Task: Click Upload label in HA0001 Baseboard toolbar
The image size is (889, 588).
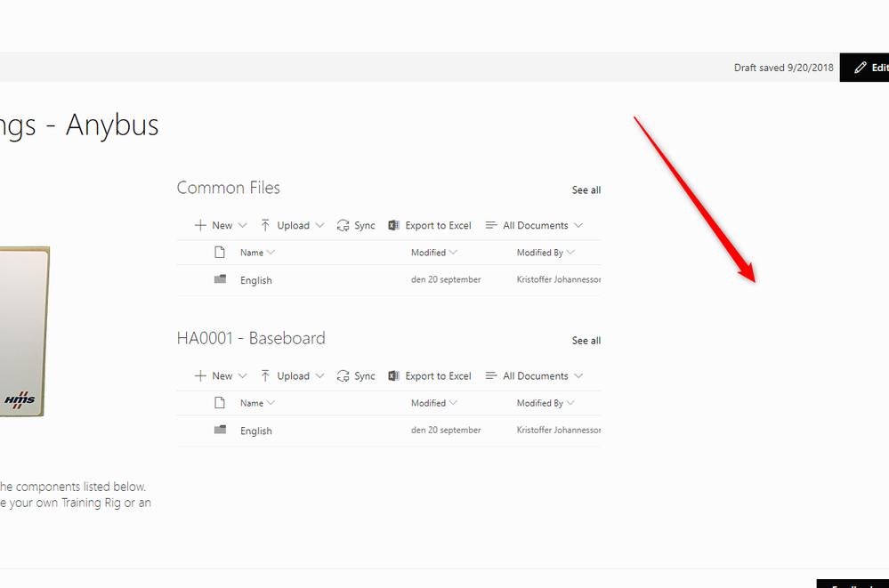Action: (x=293, y=376)
